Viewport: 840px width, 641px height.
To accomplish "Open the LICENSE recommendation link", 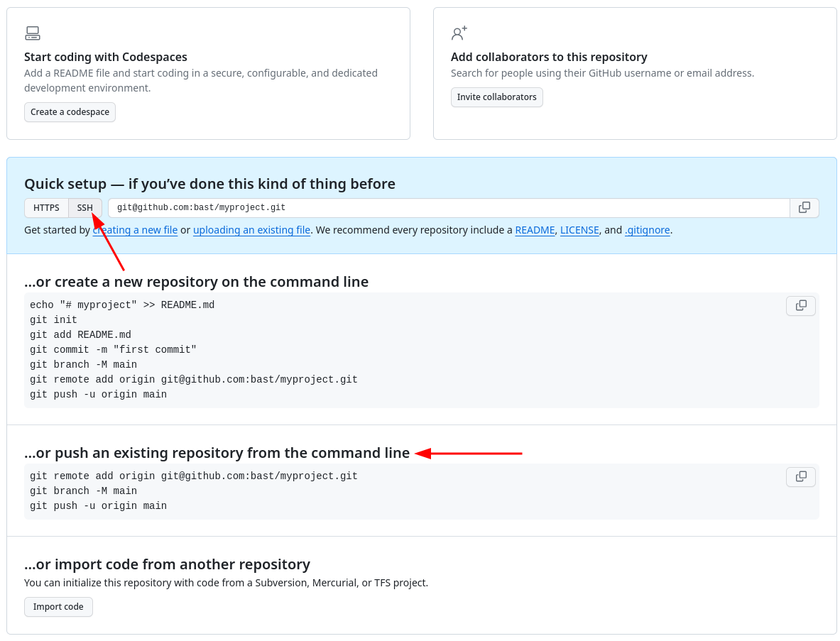I will 579,230.
